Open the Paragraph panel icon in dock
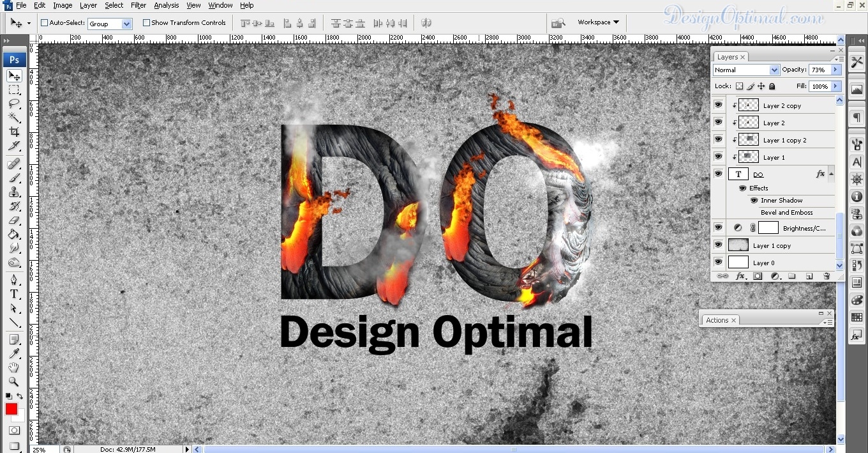This screenshot has height=453, width=868. [857, 118]
